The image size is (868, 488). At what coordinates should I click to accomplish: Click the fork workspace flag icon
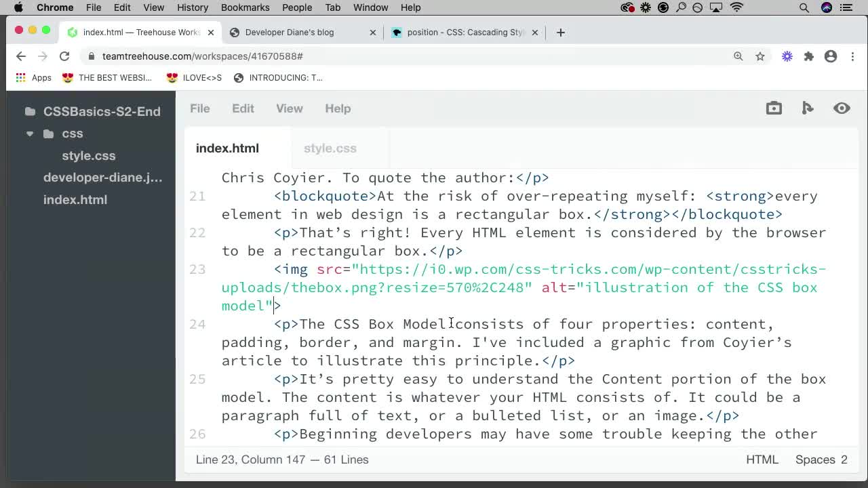coord(808,108)
